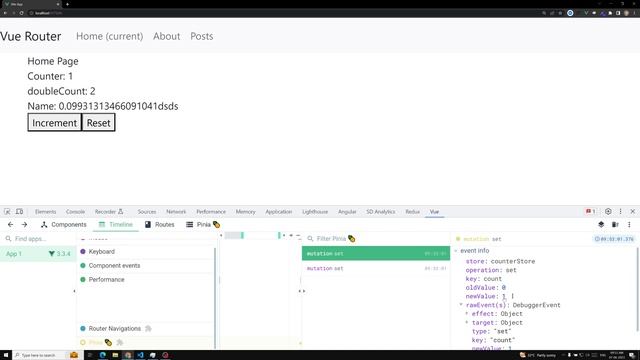Switch to the Elements DevTools tab
The height and width of the screenshot is (360, 640).
[x=45, y=211]
